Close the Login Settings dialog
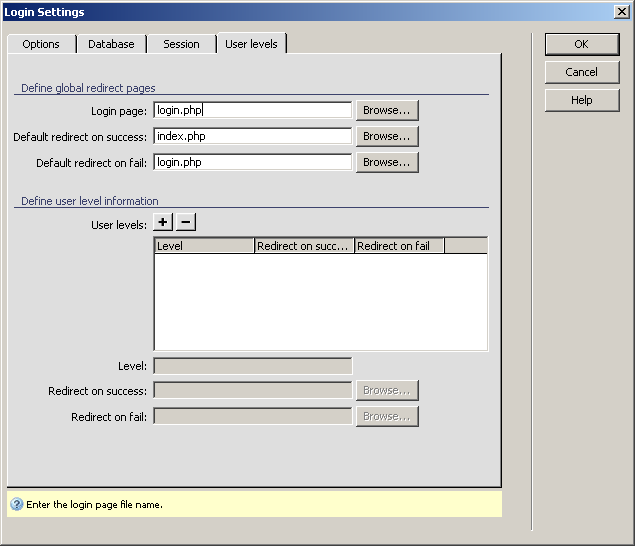The width and height of the screenshot is (635, 546). [621, 12]
